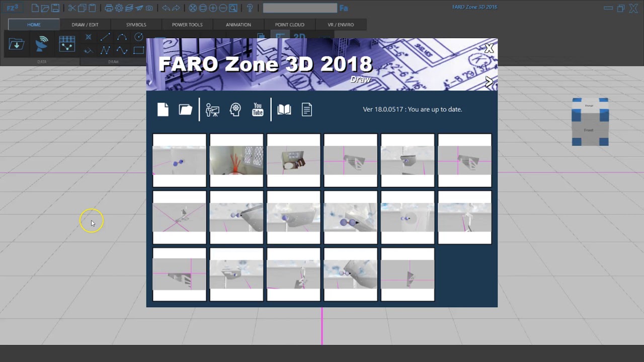
Task: Save the project using floppy disk icon
Action: pos(55,8)
